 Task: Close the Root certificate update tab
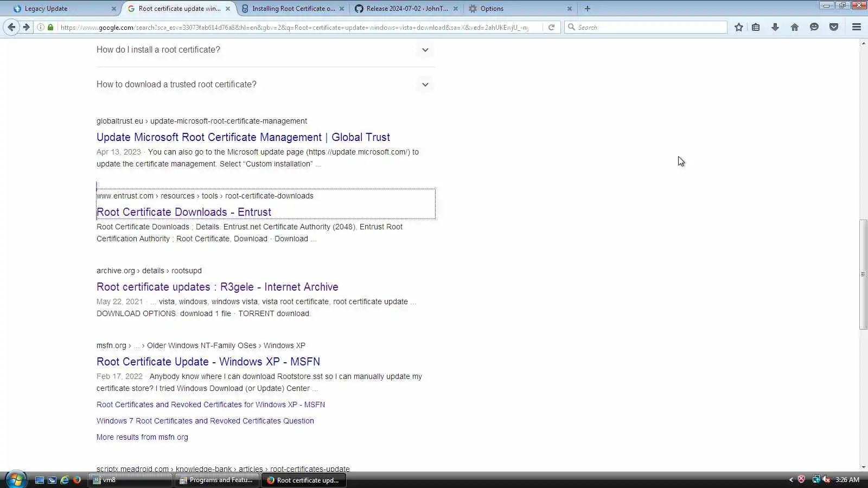pos(228,9)
